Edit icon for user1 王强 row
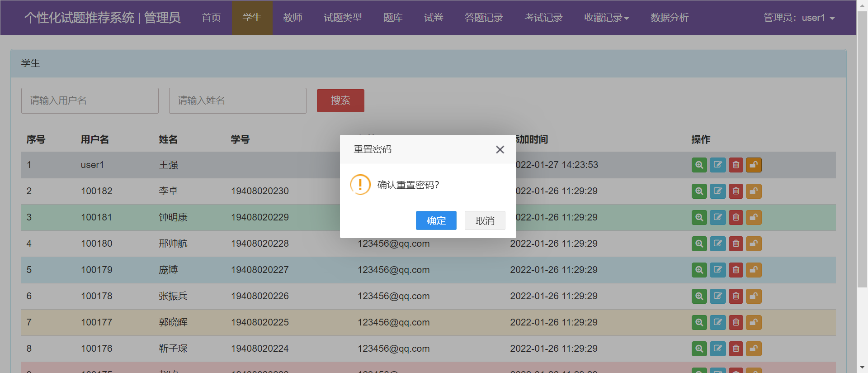 point(717,165)
